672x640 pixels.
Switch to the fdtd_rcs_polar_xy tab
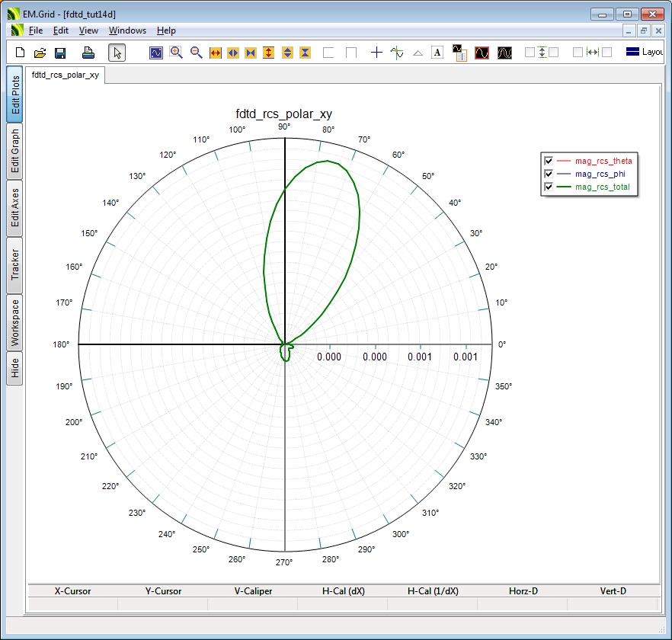click(66, 75)
